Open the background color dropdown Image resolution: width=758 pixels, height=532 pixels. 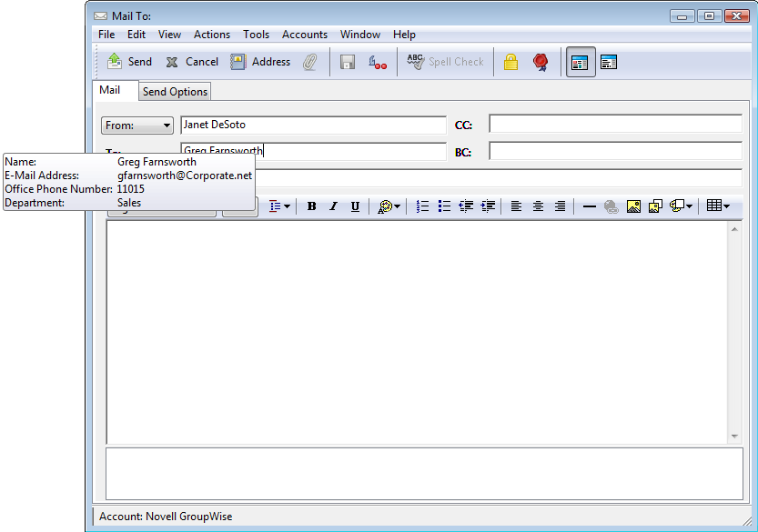click(682, 206)
